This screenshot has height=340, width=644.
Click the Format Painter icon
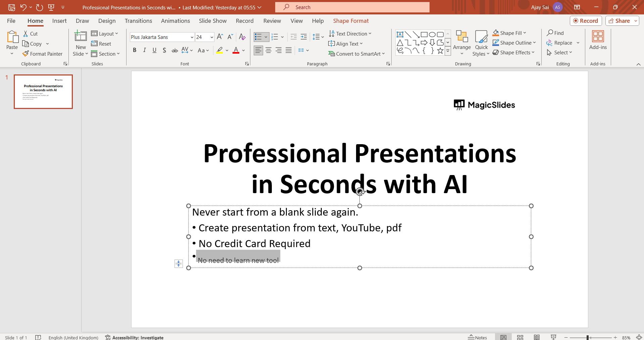pos(26,54)
